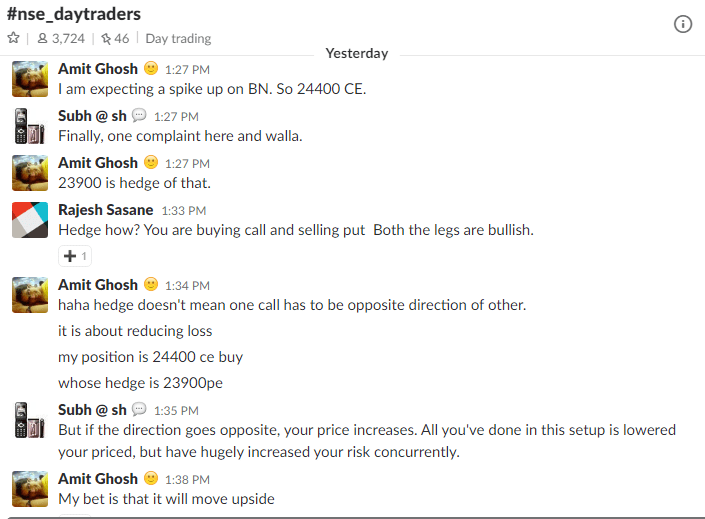
Task: View the 3,724 channel members
Action: pyautogui.click(x=61, y=39)
